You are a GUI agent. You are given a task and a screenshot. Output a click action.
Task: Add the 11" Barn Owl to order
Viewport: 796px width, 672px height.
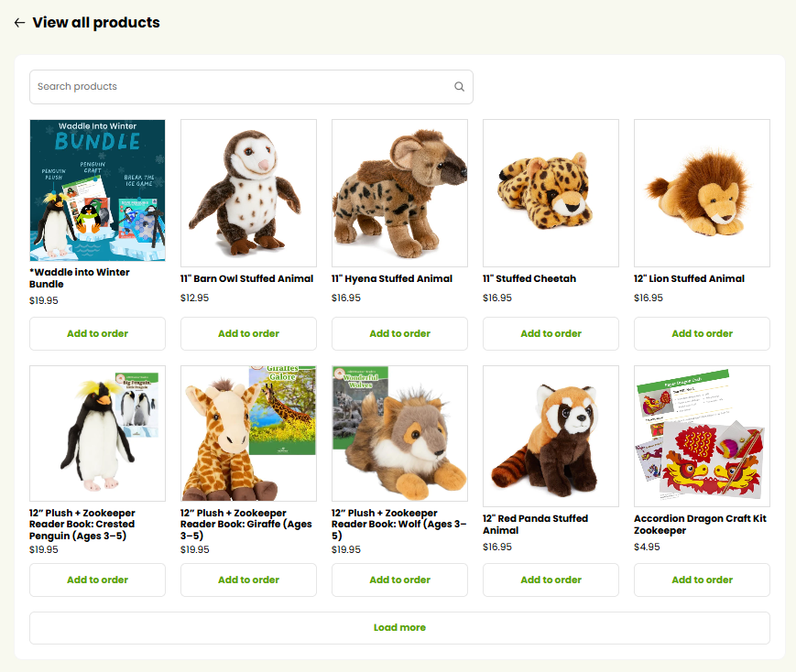[x=248, y=333]
